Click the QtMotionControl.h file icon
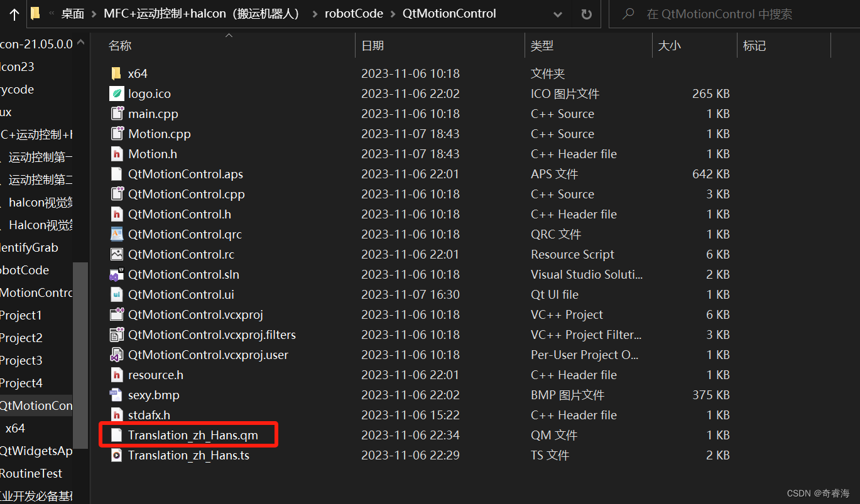 pos(116,214)
